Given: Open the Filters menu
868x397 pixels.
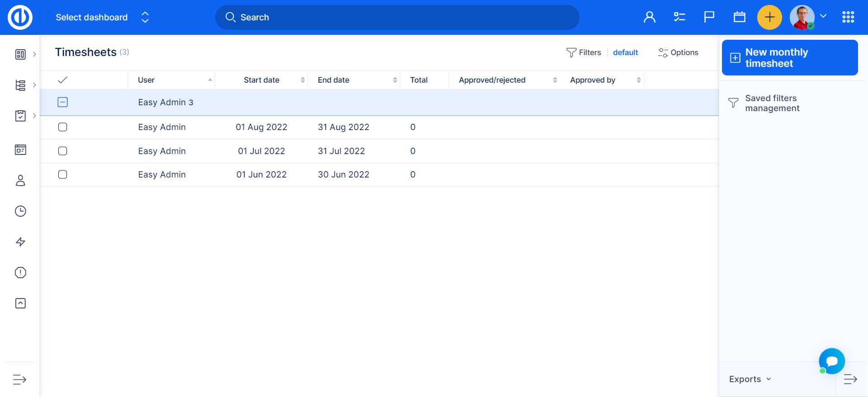Looking at the screenshot, I should click(584, 52).
